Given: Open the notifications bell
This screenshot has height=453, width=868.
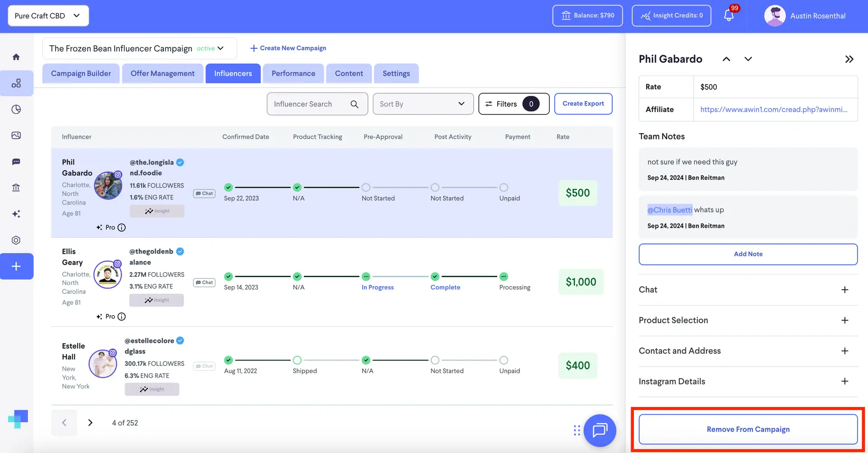Looking at the screenshot, I should click(728, 15).
